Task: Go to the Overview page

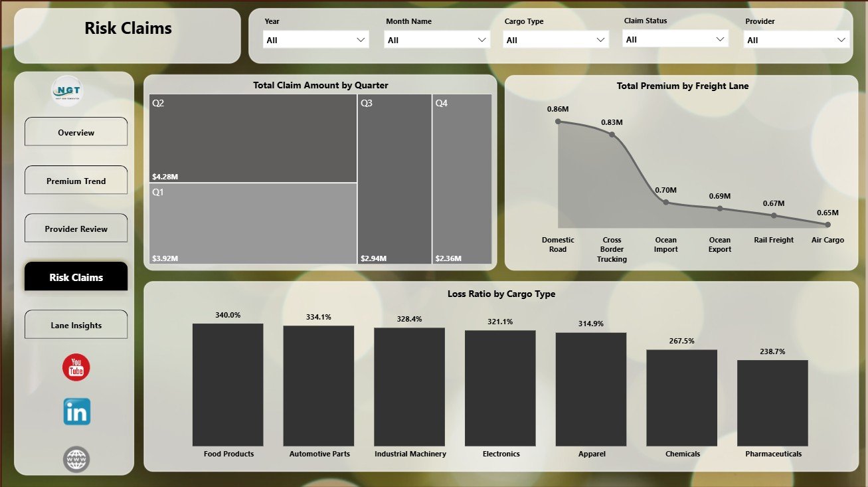Action: point(76,132)
